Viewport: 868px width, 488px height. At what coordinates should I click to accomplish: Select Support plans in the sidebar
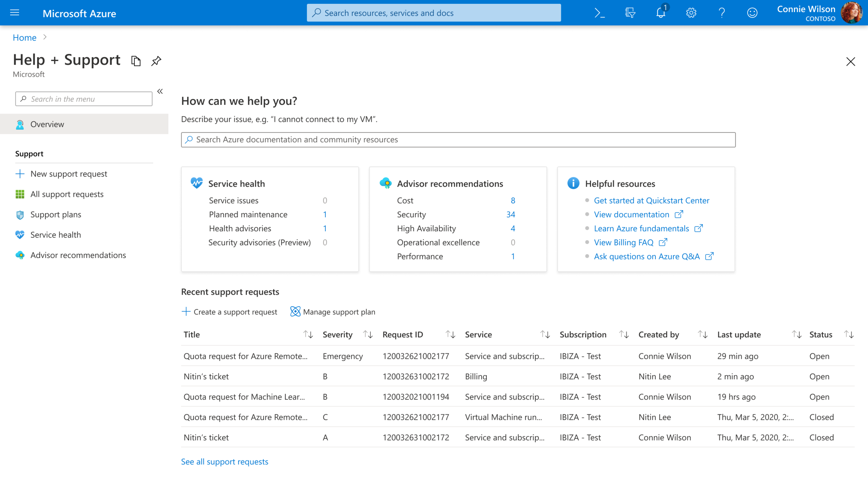pos(56,214)
